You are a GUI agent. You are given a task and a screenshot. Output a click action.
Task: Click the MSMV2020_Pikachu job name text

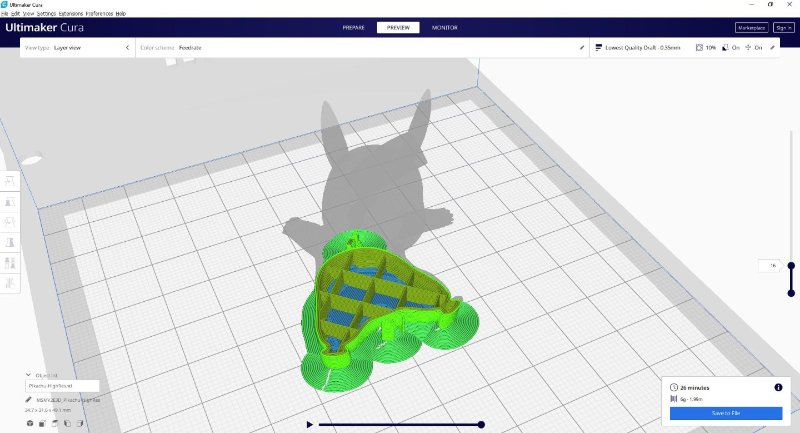68,400
